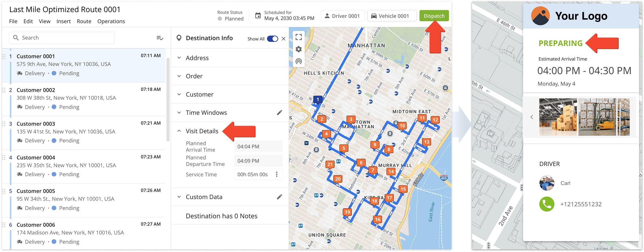Viewport: 644px width, 252px height.
Task: Click the scheduled date calendar icon
Action: click(258, 15)
